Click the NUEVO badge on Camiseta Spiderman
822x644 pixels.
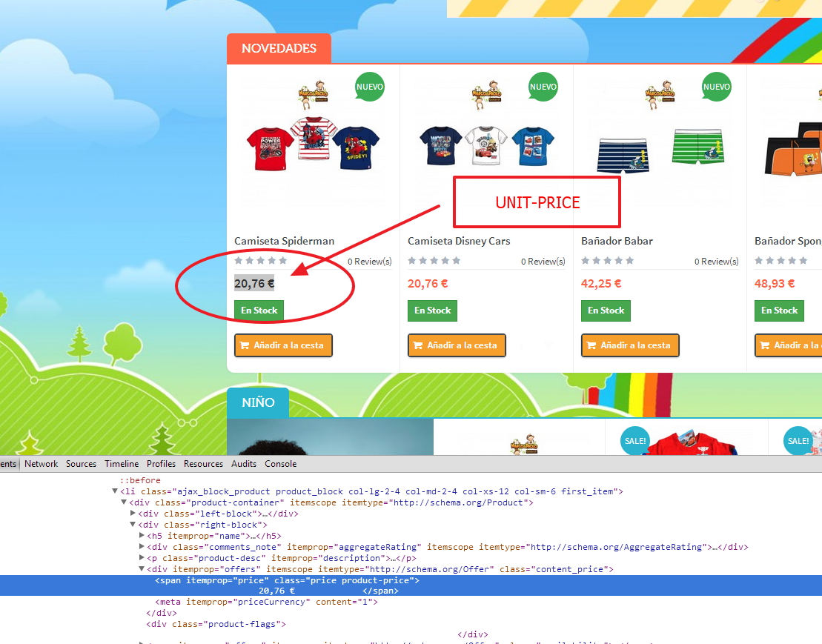pyautogui.click(x=370, y=87)
